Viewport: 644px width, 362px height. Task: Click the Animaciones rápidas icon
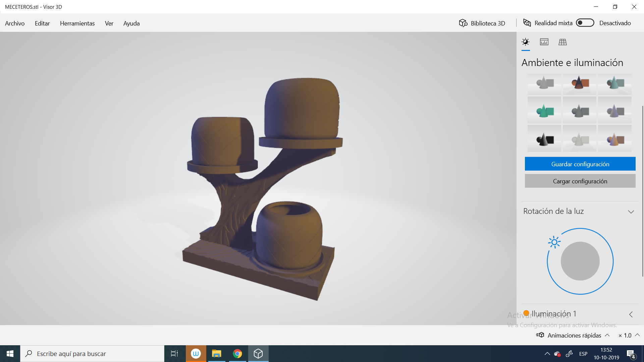point(540,335)
